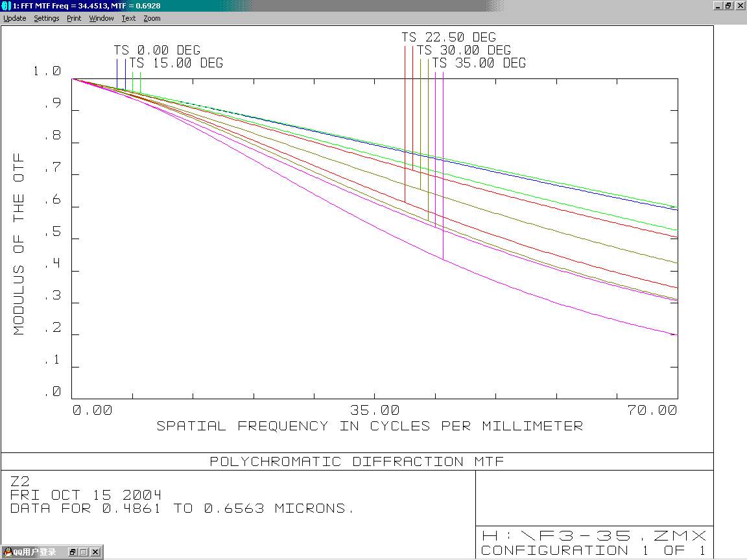The image size is (747, 560).
Task: Click the POLYCHROMATIC DIFFRACTION MTF title
Action: coord(357,461)
